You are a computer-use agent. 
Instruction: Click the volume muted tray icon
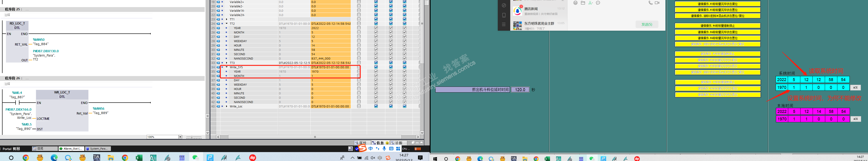point(373,158)
